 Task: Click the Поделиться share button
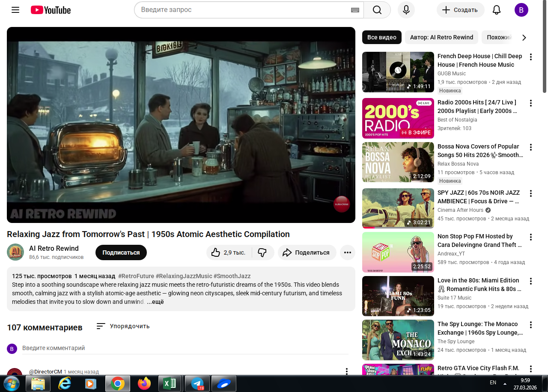307,252
